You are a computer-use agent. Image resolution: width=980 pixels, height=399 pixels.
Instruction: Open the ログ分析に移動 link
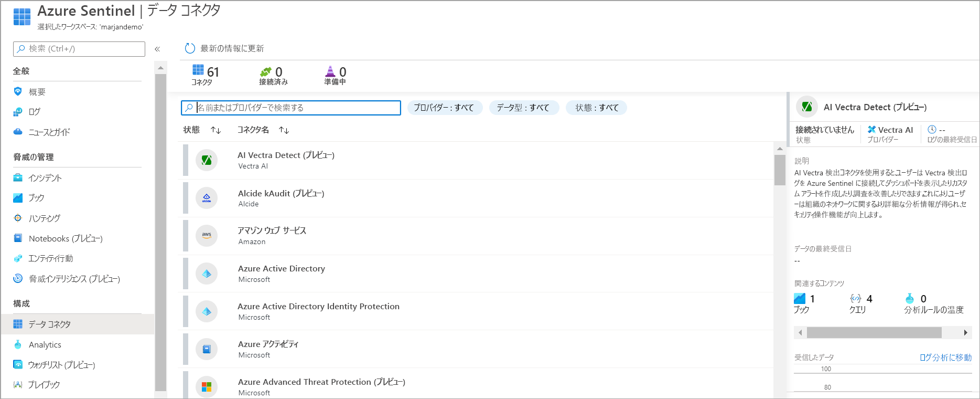coord(945,357)
